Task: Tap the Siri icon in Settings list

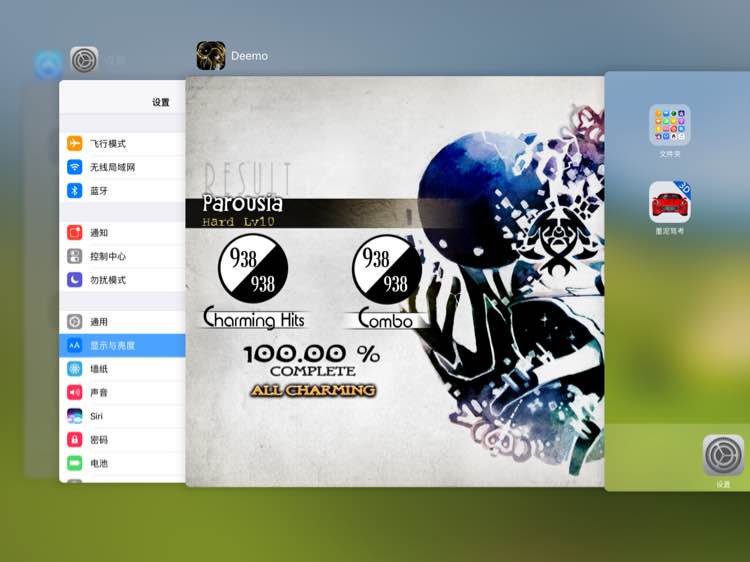Action: point(75,416)
